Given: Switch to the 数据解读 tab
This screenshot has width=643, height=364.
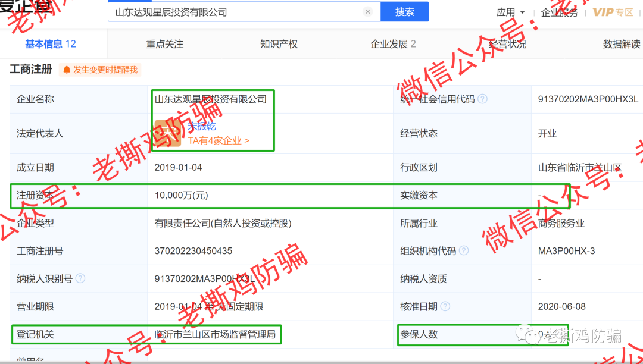Looking at the screenshot, I should tap(622, 44).
